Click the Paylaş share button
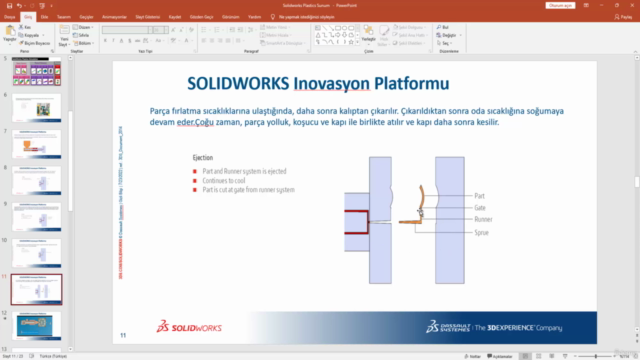 (623, 17)
